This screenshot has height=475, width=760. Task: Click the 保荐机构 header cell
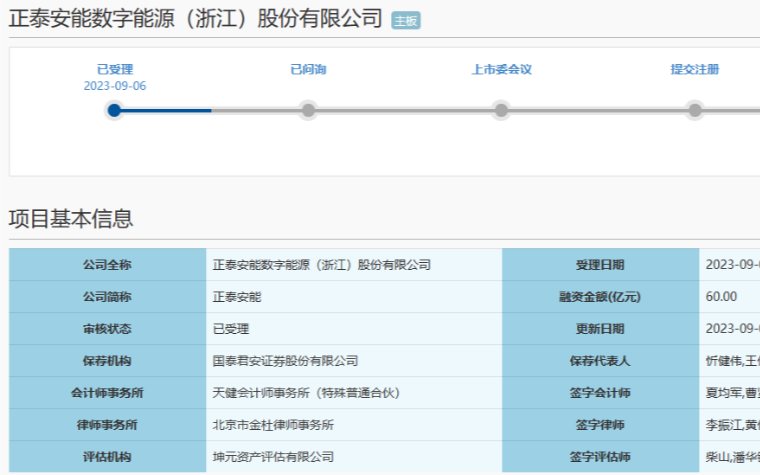click(x=108, y=361)
